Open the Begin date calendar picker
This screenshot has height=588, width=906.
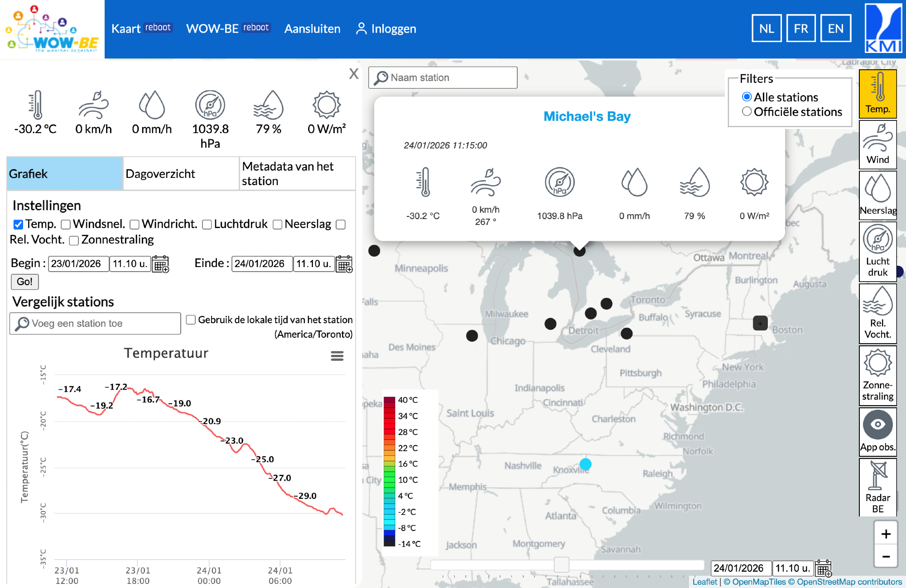tap(160, 264)
